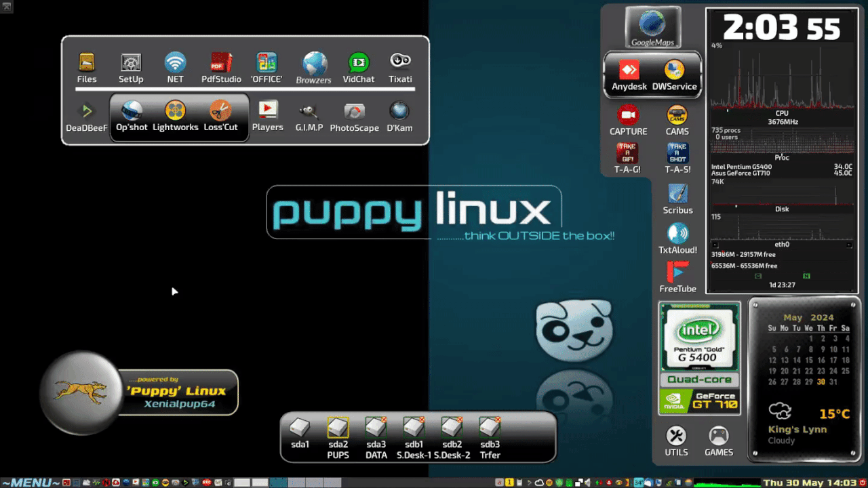Image resolution: width=868 pixels, height=488 pixels.
Task: Click the Intel Pentium Gold G 5400 badge
Action: point(700,338)
